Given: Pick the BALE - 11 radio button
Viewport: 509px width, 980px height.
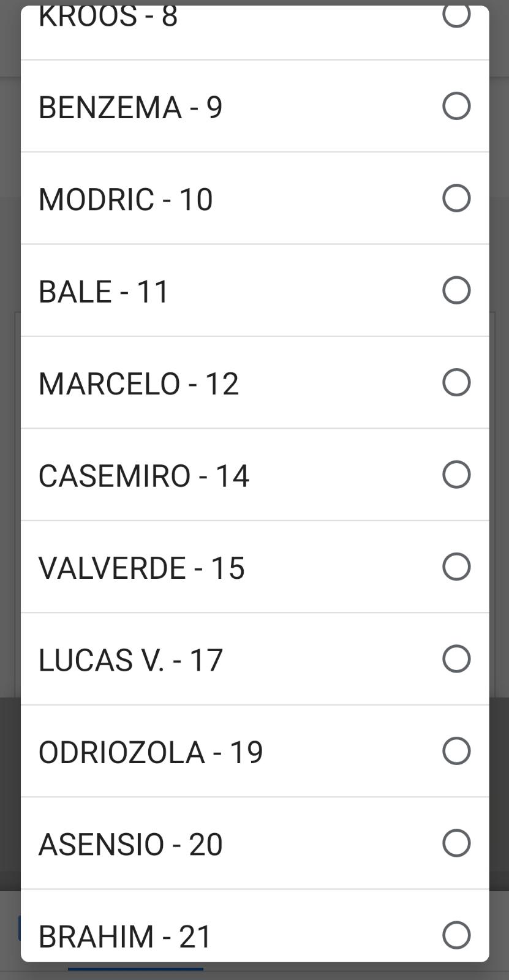Looking at the screenshot, I should pos(456,290).
